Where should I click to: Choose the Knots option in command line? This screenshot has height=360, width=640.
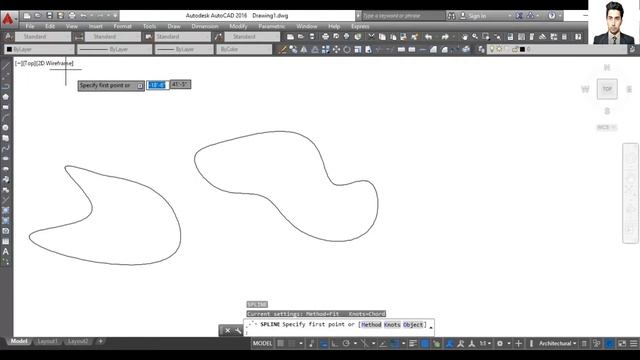pyautogui.click(x=392, y=324)
